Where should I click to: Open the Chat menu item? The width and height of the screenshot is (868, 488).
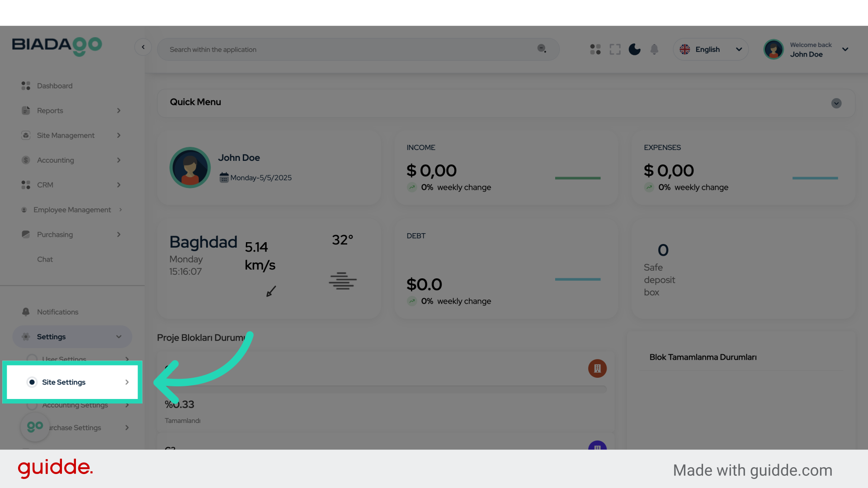click(45, 259)
